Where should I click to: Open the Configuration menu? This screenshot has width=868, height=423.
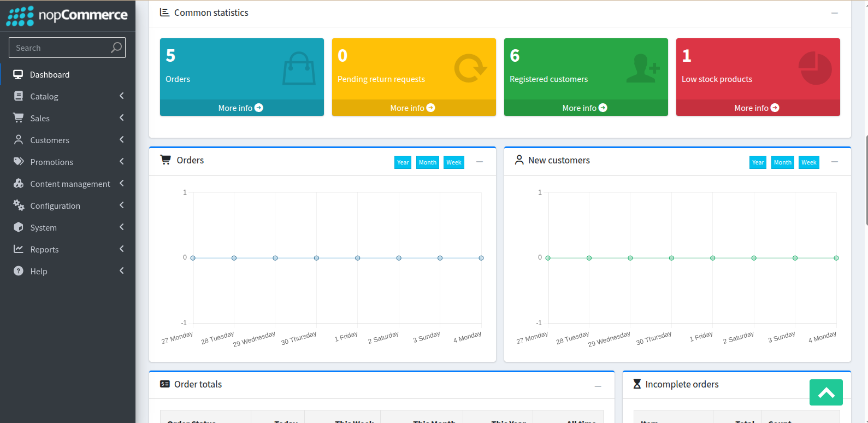tap(68, 205)
